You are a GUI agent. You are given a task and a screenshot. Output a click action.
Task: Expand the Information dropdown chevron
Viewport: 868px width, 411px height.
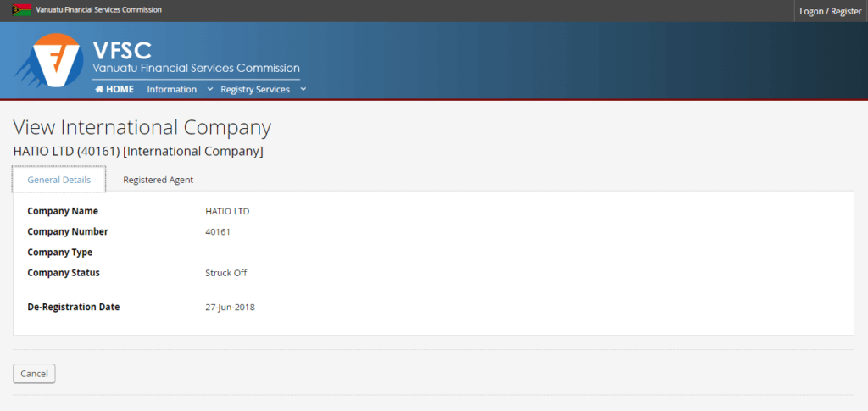210,89
